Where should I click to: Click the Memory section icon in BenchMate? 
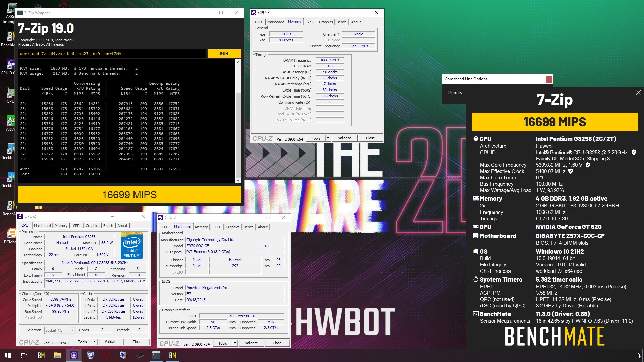click(476, 198)
